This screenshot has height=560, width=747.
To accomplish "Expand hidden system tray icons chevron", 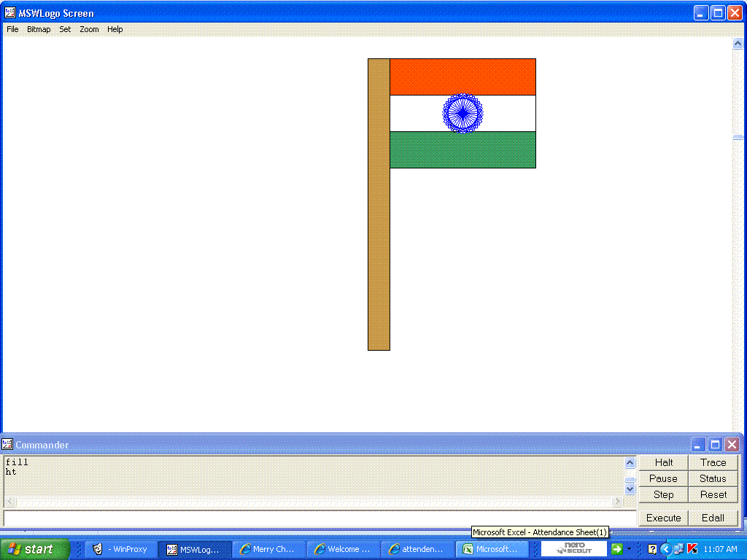I will (665, 549).
